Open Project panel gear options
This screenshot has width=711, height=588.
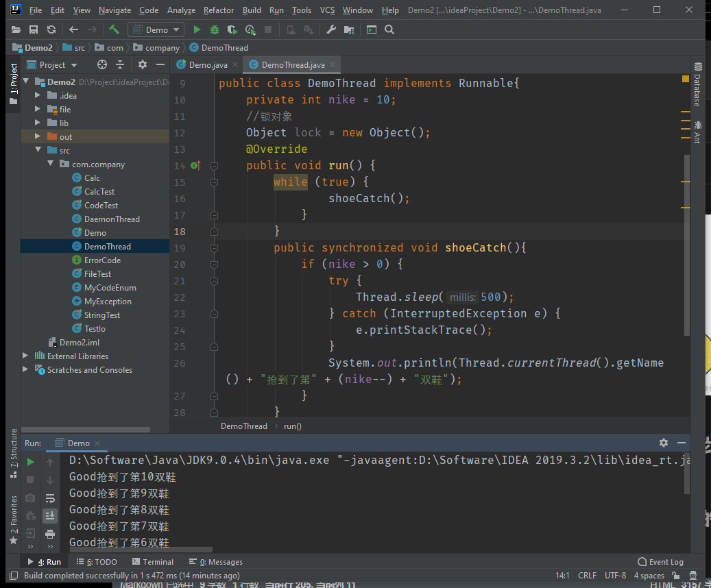click(143, 65)
